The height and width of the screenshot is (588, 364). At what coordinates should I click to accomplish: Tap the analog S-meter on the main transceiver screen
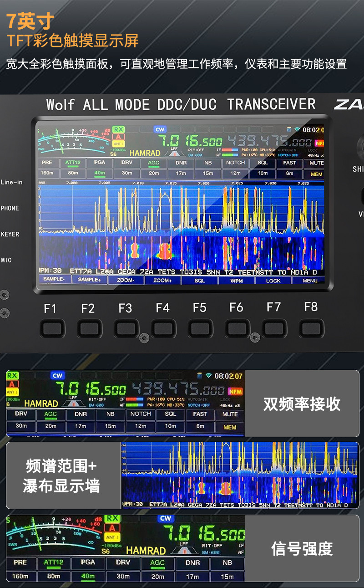pyautogui.click(x=73, y=140)
